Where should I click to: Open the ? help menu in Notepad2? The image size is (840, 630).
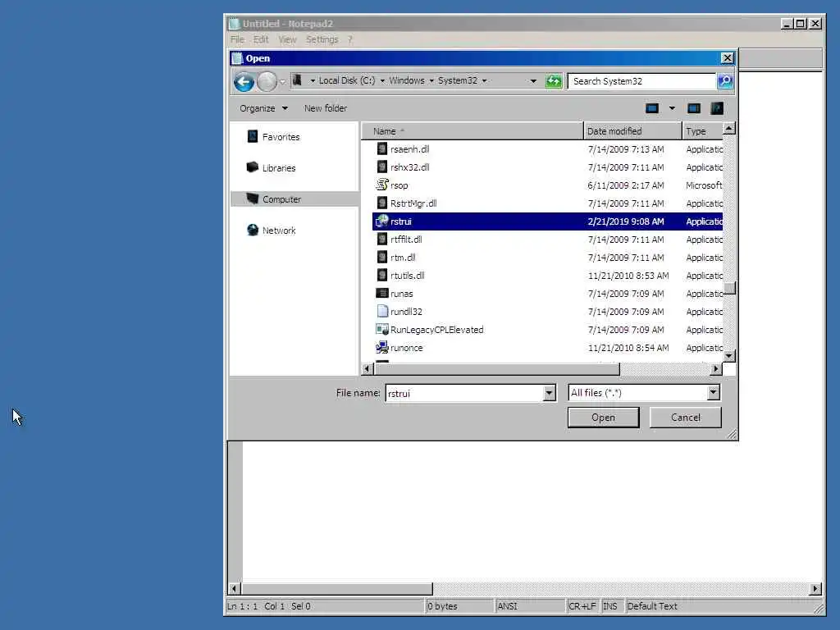[349, 39]
